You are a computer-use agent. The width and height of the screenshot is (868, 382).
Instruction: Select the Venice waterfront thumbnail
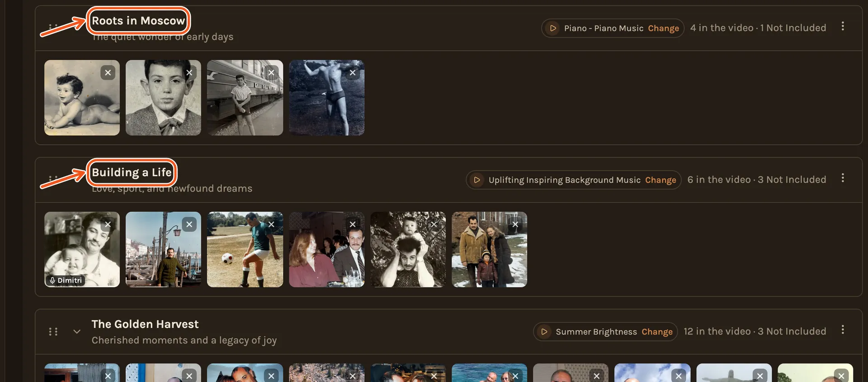click(163, 249)
